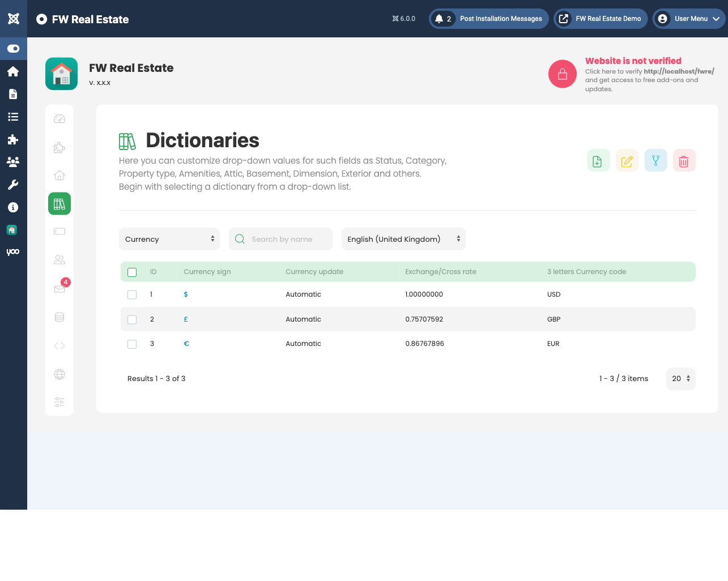The width and height of the screenshot is (728, 581).
Task: Change the items-per-page 20 dropdown
Action: pos(680,378)
